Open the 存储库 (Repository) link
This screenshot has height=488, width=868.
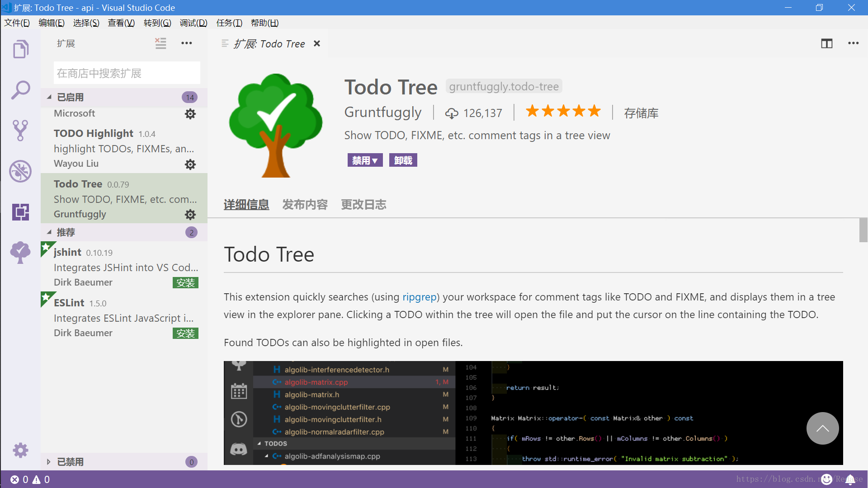641,113
